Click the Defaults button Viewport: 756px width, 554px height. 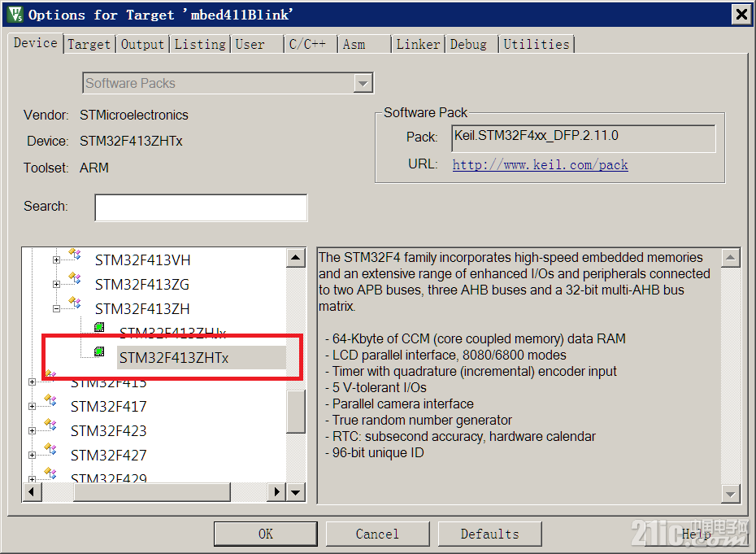(490, 534)
